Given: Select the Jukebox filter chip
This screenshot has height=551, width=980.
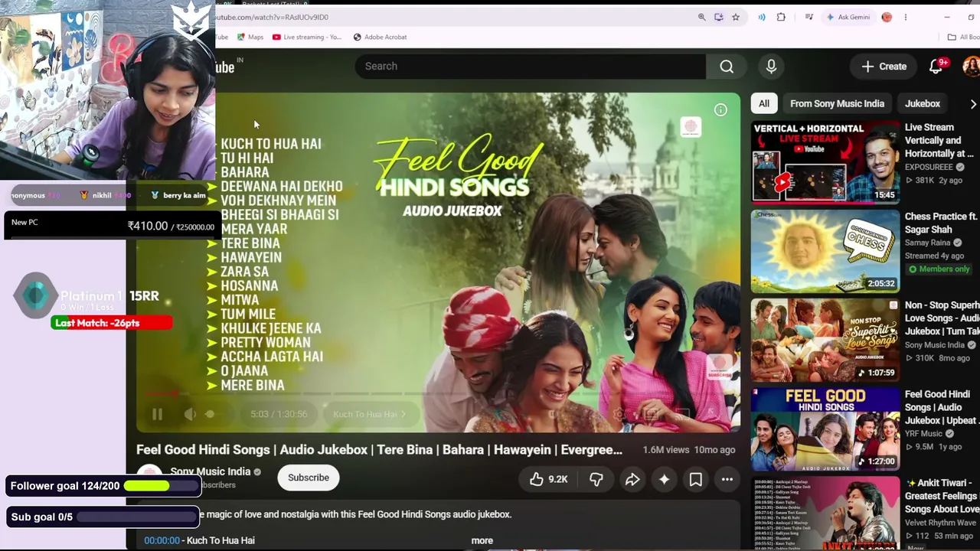Looking at the screenshot, I should click(x=923, y=103).
